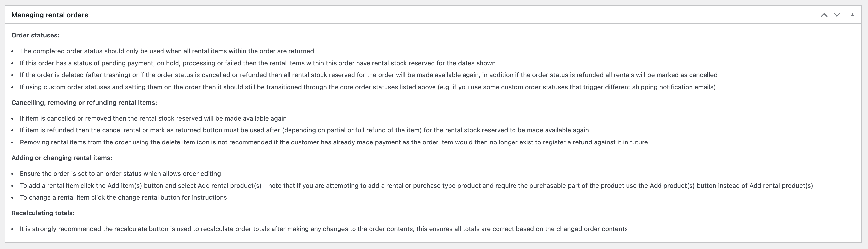868x249 pixels.
Task: Click the Order statuses subheading
Action: coord(35,35)
